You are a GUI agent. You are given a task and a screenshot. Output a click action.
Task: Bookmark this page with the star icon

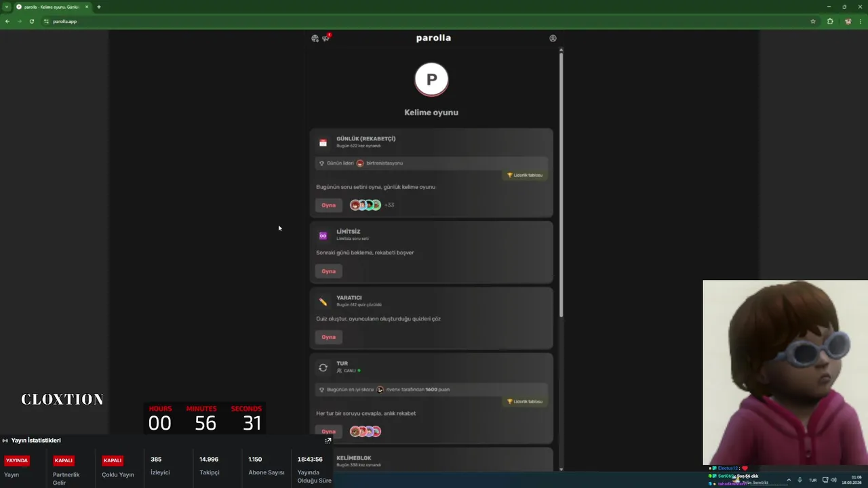(x=813, y=21)
